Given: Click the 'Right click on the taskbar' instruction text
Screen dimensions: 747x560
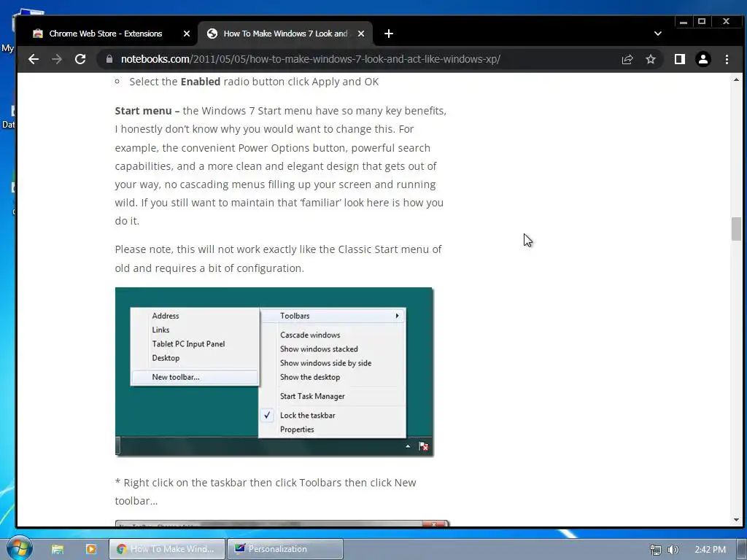Looking at the screenshot, I should point(266,491).
